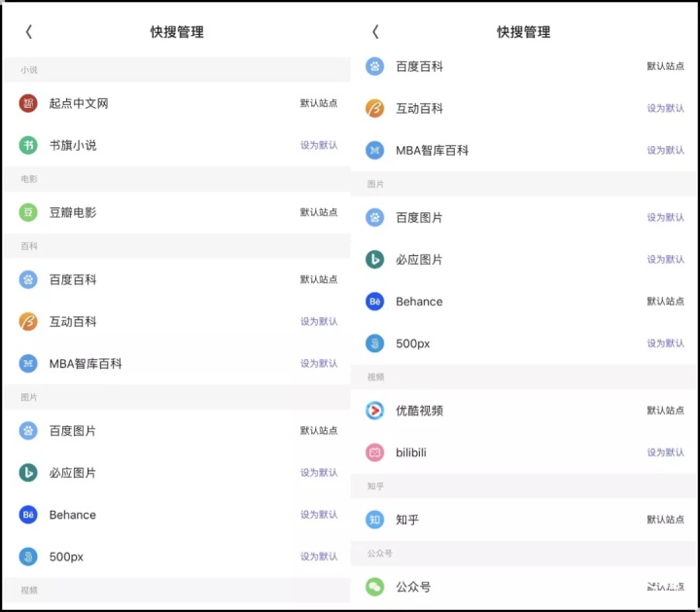Click the bilibili pink icon
Screen dimensions: 700x612
point(375,452)
